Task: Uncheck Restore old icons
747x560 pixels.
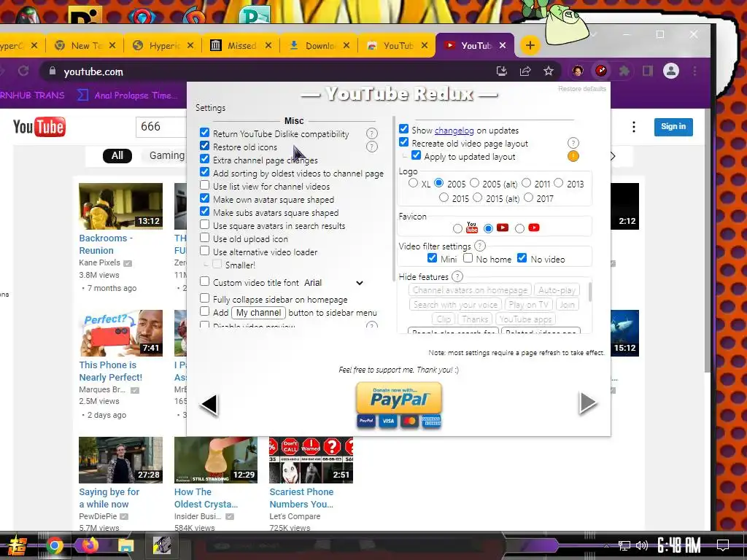Action: pyautogui.click(x=205, y=146)
